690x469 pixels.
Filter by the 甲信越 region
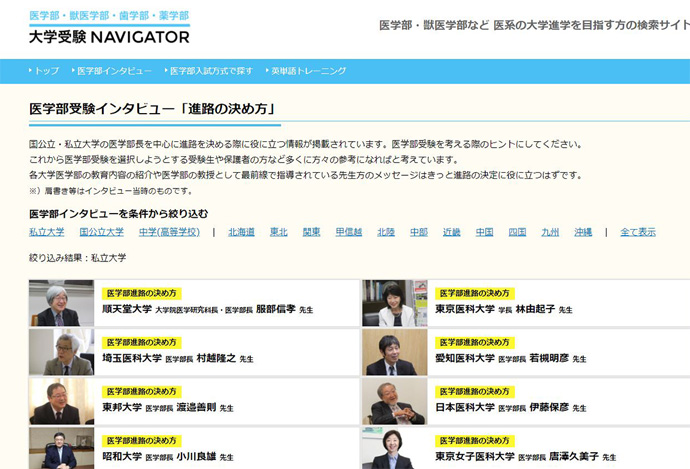(349, 232)
